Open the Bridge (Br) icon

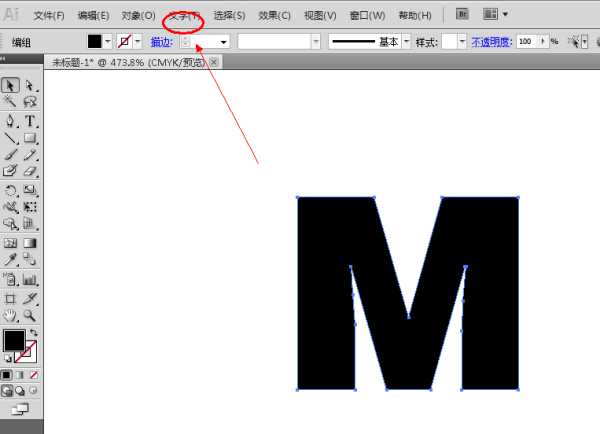(x=463, y=15)
